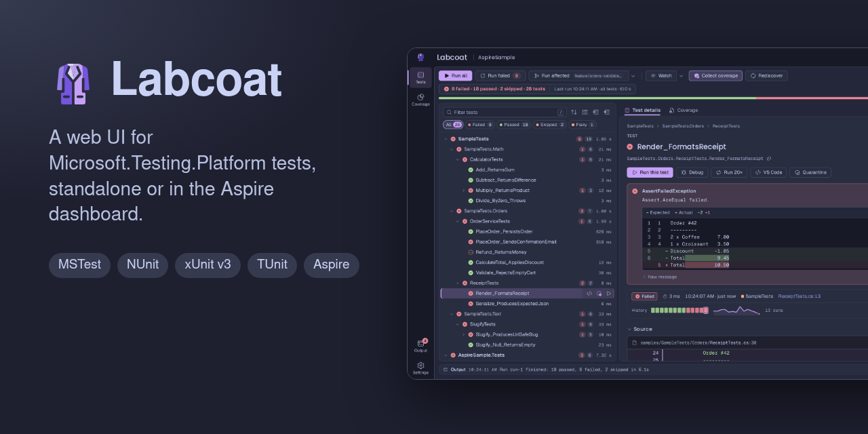Open the Coverage sidebar panel icon
The image size is (868, 434).
pyautogui.click(x=420, y=99)
